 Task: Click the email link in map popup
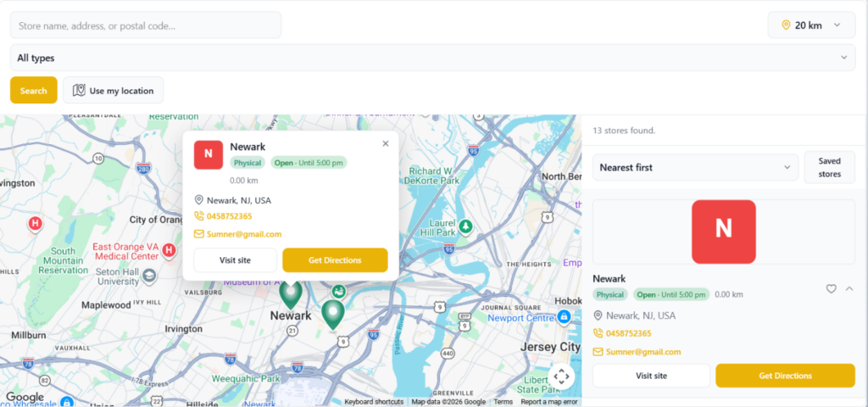click(244, 234)
